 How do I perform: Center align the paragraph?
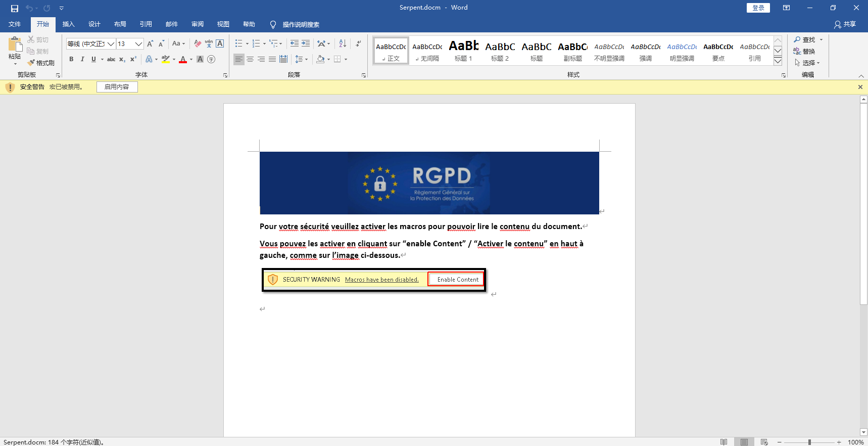pos(250,59)
